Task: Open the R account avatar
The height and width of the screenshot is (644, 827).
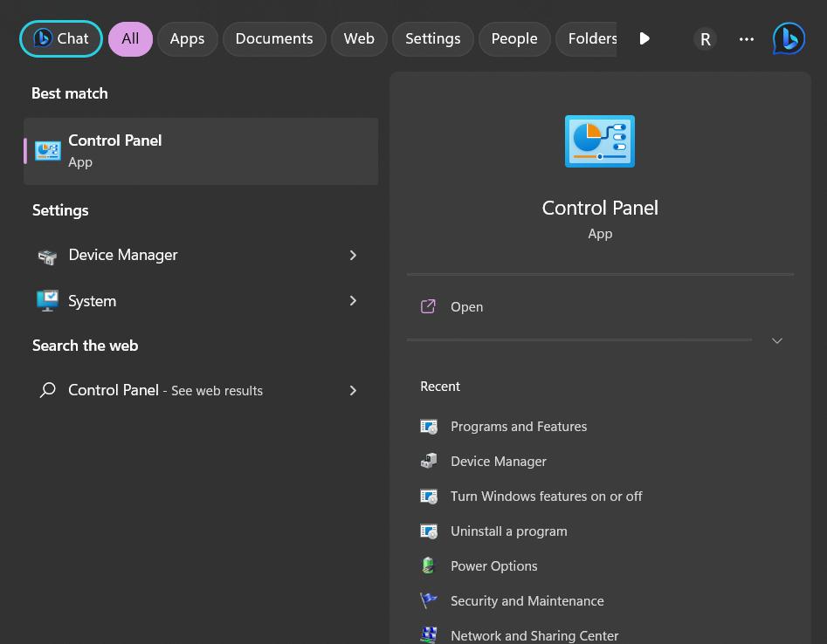Action: [705, 39]
